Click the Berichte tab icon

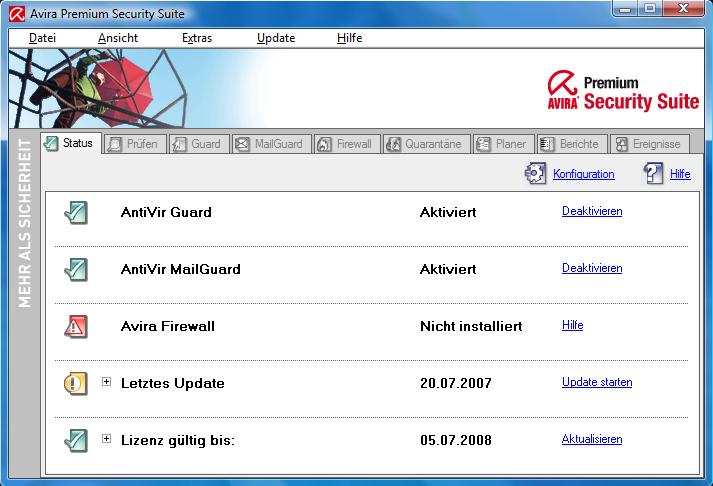(547, 144)
